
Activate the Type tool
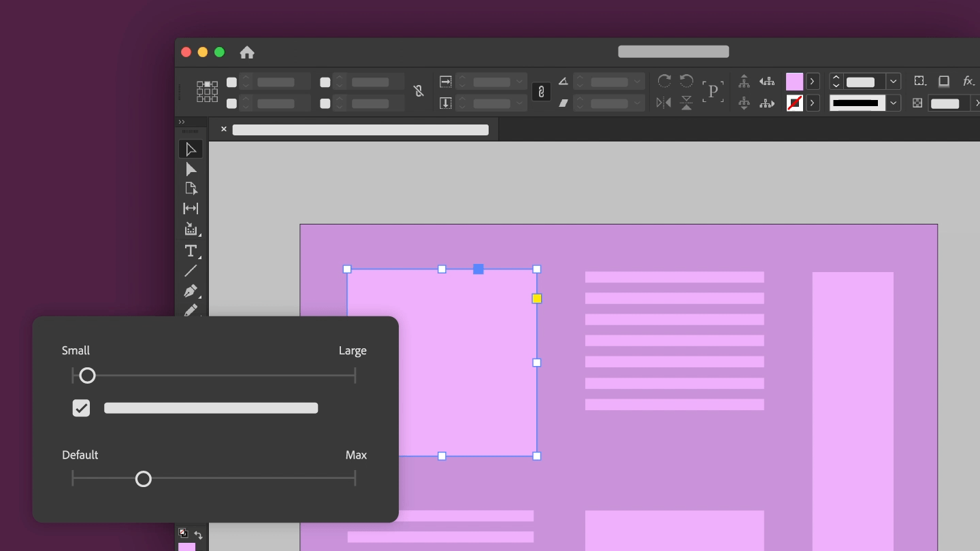point(191,251)
